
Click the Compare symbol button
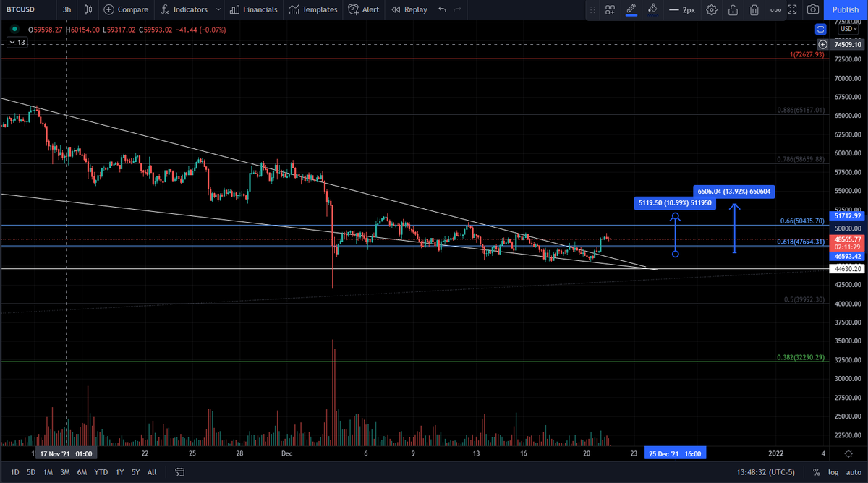click(126, 9)
